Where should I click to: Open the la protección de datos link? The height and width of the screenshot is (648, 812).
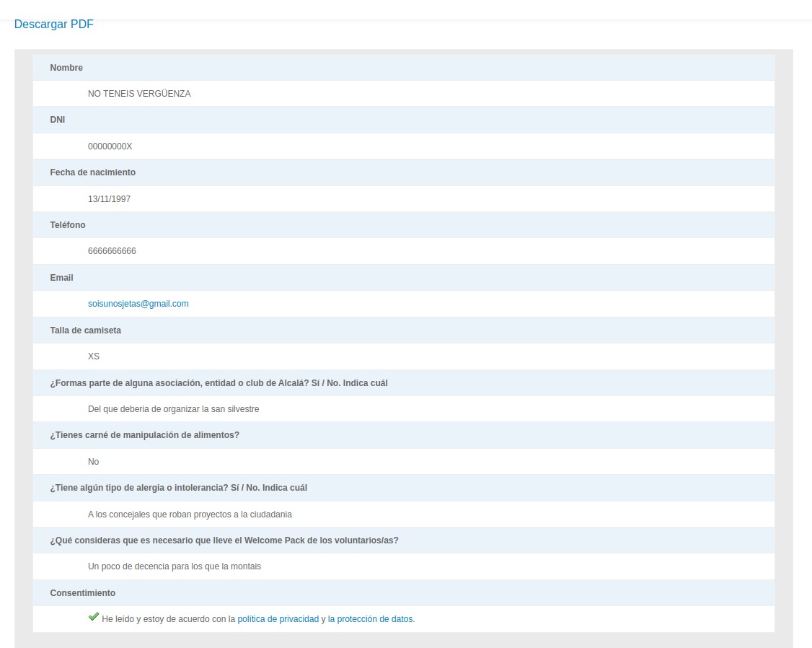pos(371,619)
